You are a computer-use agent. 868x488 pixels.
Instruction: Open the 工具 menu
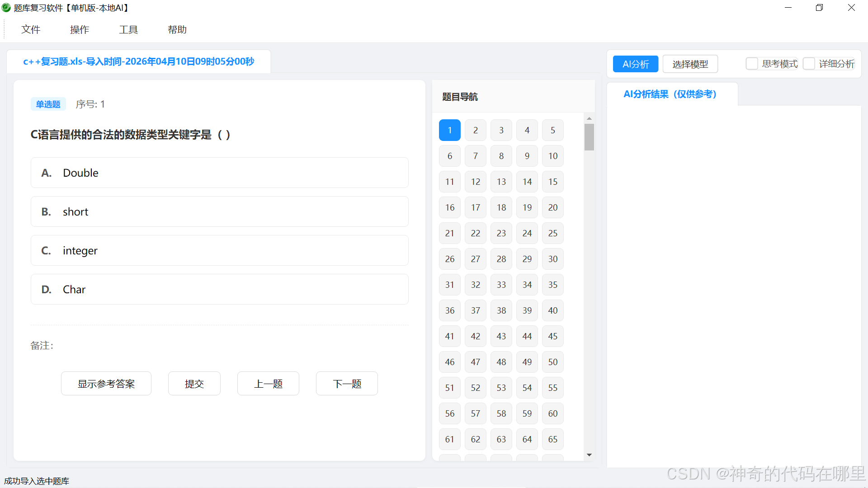pyautogui.click(x=128, y=29)
